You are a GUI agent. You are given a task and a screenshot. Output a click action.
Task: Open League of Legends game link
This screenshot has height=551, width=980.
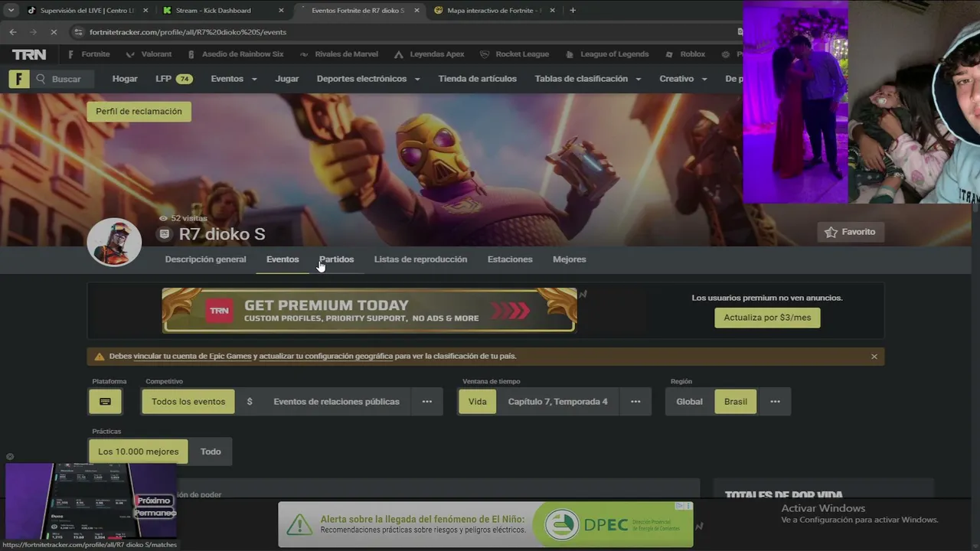pyautogui.click(x=606, y=54)
